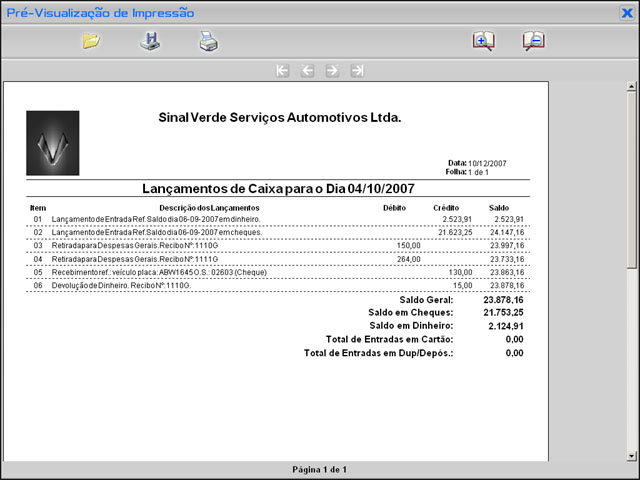
Task: Print the report with the printer icon
Action: [x=207, y=41]
